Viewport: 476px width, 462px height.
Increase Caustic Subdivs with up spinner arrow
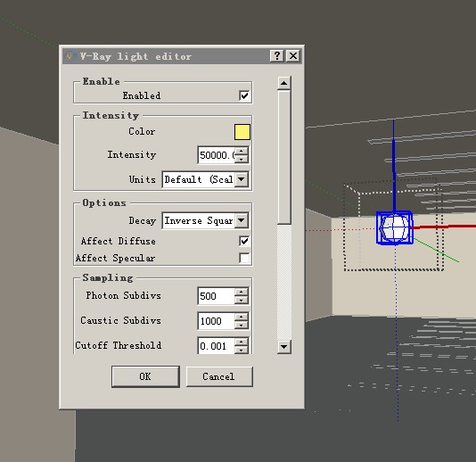[242, 317]
